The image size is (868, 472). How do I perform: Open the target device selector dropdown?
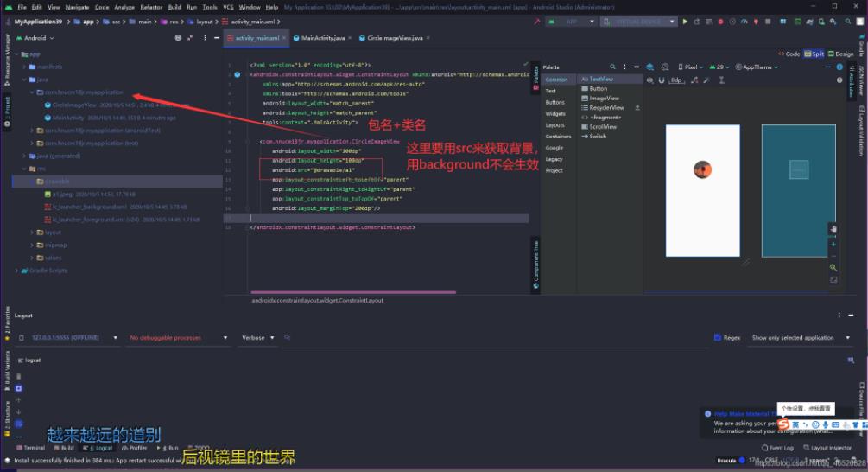(x=639, y=22)
